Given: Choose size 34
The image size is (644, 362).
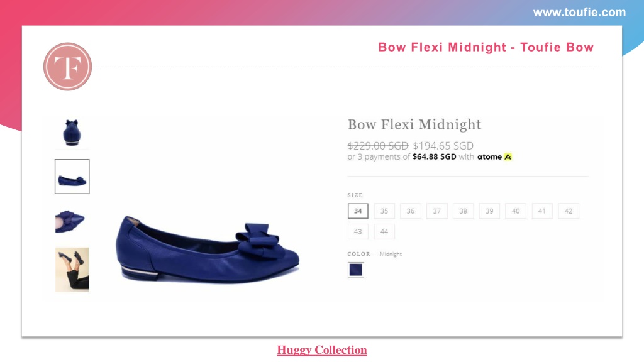Looking at the screenshot, I should pos(358,211).
